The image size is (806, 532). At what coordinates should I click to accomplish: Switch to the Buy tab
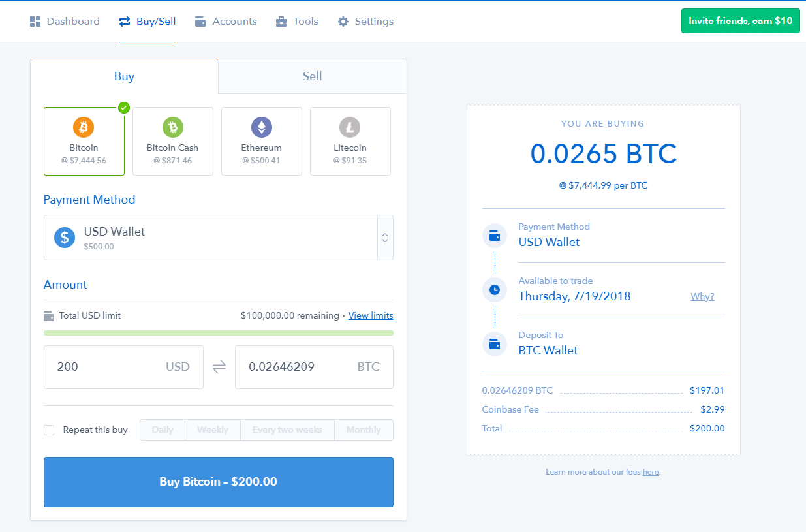coord(124,76)
